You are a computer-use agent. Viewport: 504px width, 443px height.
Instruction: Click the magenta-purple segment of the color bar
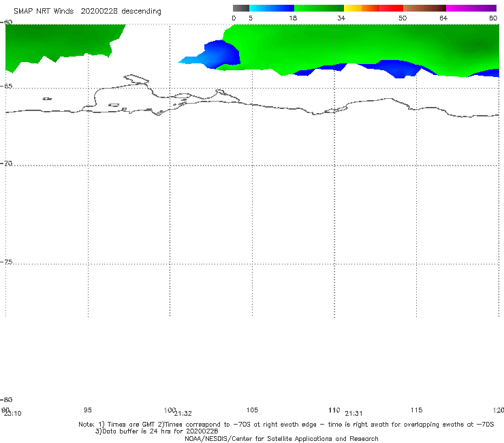tap(471, 8)
